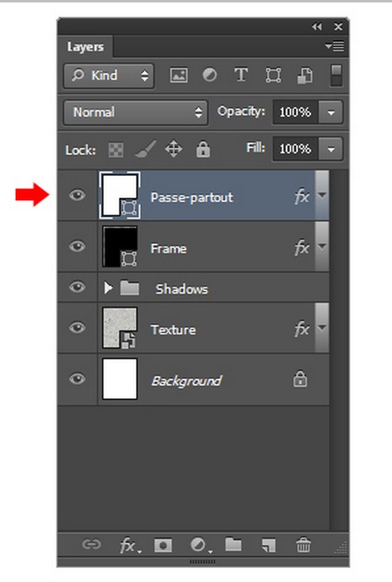Viewport: 392px width, 582px height.
Task: Open the Normal blend mode dropdown
Action: (136, 112)
